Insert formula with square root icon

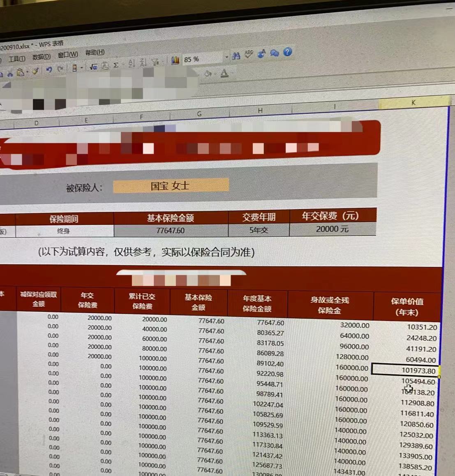pos(93,67)
